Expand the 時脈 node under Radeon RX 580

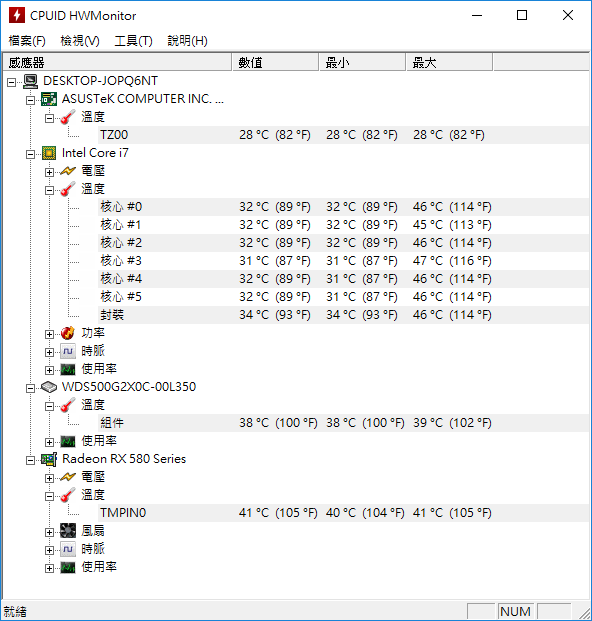click(x=49, y=551)
